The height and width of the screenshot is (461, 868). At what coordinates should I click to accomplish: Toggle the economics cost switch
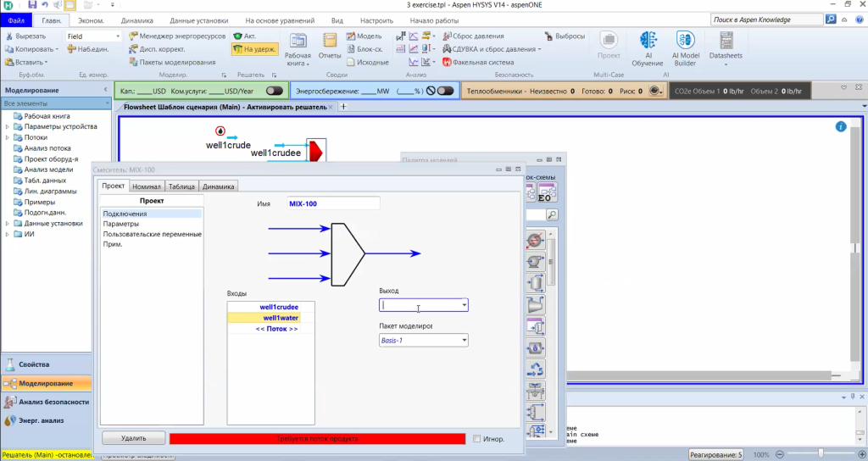tap(275, 91)
